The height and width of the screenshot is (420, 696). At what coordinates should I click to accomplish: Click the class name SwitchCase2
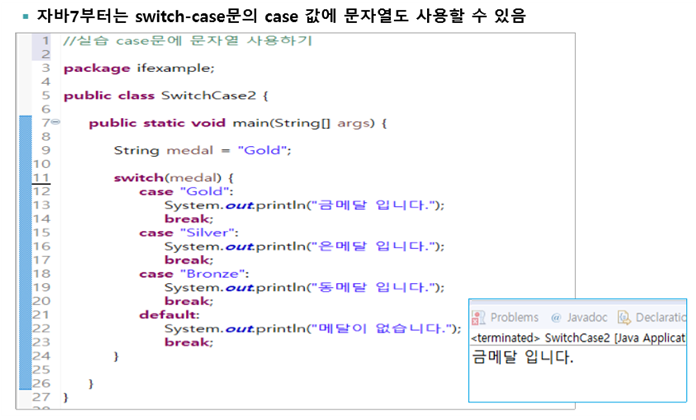[x=208, y=95]
